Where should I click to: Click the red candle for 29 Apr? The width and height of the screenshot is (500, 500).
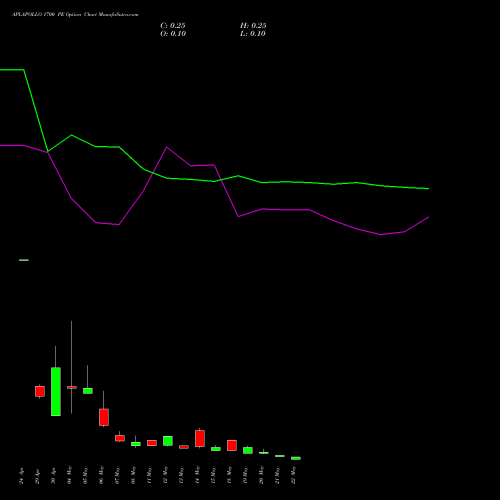coord(40,391)
